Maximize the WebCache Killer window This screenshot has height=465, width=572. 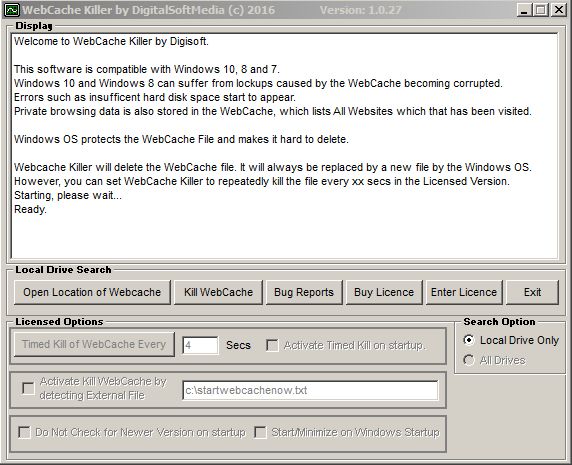(541, 9)
